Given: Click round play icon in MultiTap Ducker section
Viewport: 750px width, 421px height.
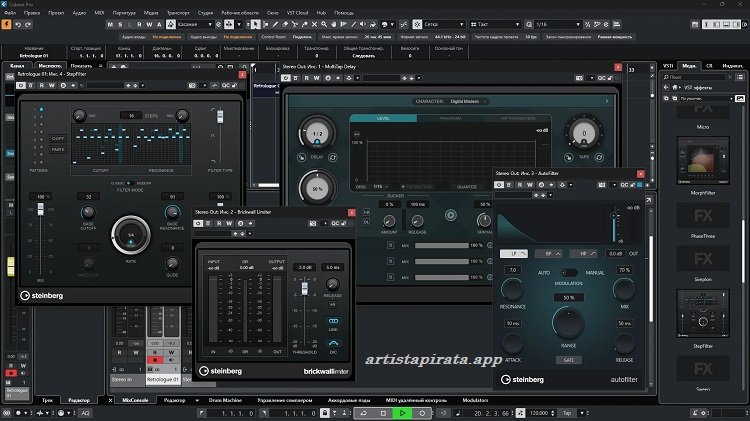Looking at the screenshot, I should [x=451, y=215].
